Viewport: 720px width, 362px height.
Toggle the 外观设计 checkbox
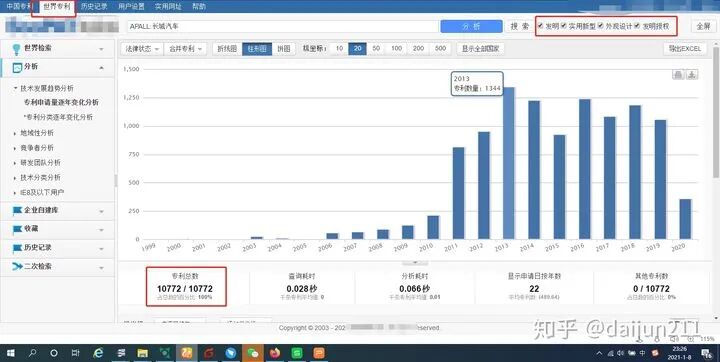coord(601,26)
